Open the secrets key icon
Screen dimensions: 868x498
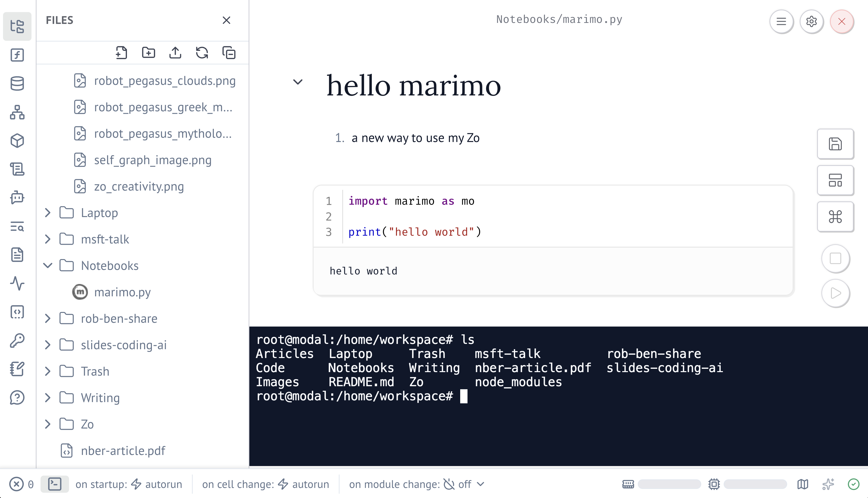(17, 341)
